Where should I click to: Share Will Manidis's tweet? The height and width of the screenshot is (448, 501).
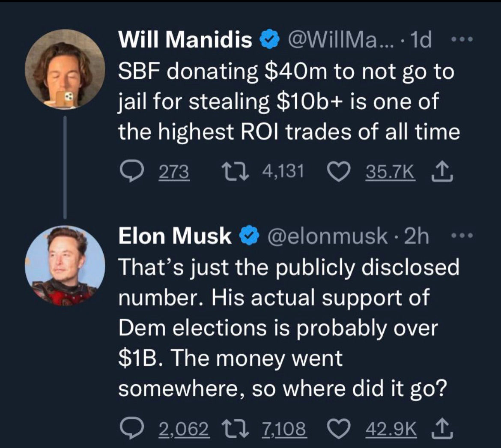(442, 172)
